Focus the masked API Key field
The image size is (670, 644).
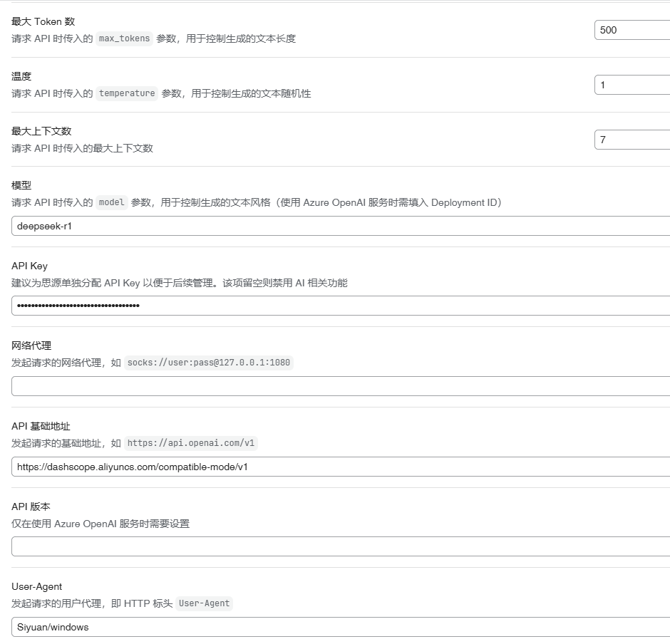(x=341, y=306)
